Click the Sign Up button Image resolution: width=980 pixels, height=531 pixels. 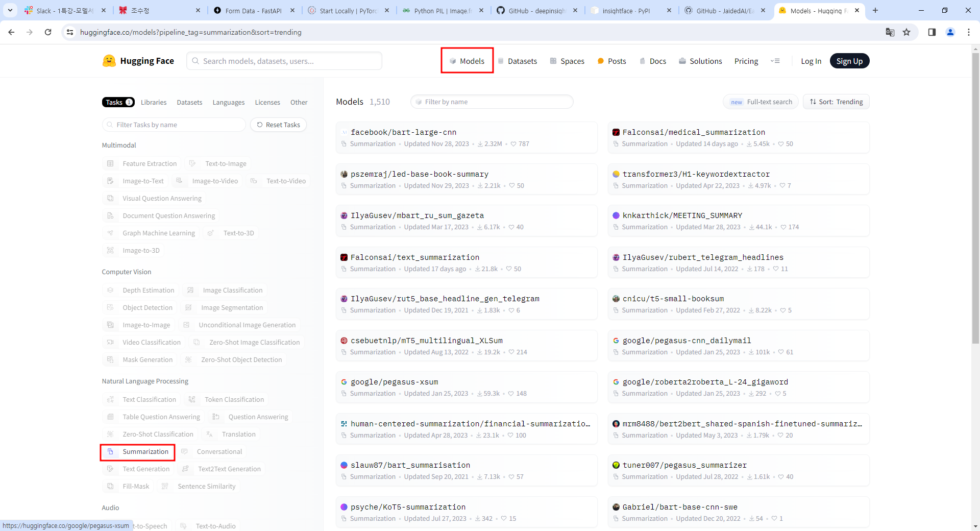849,61
